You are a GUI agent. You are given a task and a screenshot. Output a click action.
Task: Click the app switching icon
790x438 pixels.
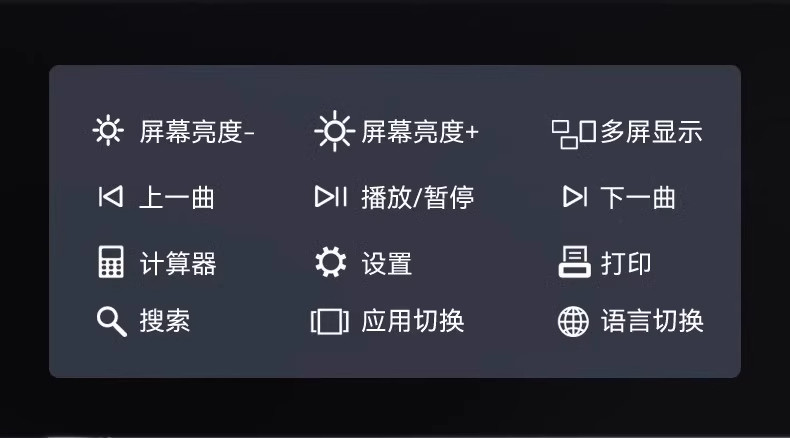pos(330,322)
